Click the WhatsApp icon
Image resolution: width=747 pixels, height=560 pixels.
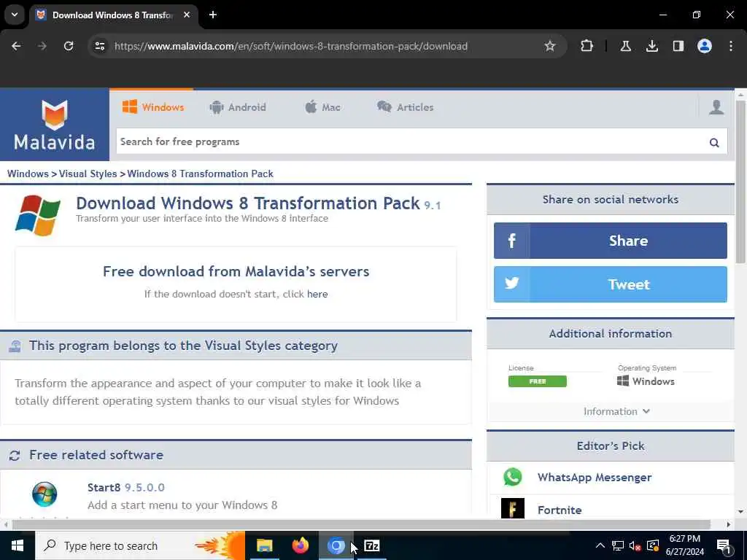tap(513, 477)
